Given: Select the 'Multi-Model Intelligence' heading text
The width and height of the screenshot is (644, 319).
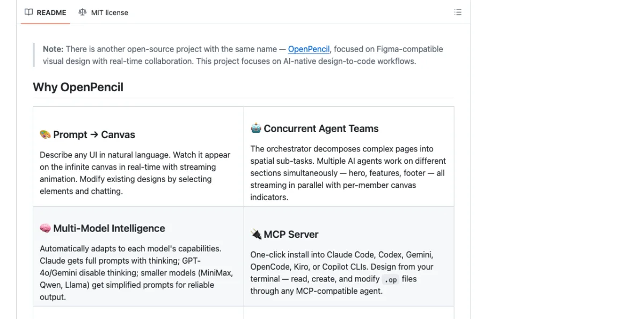Looking at the screenshot, I should tap(109, 228).
